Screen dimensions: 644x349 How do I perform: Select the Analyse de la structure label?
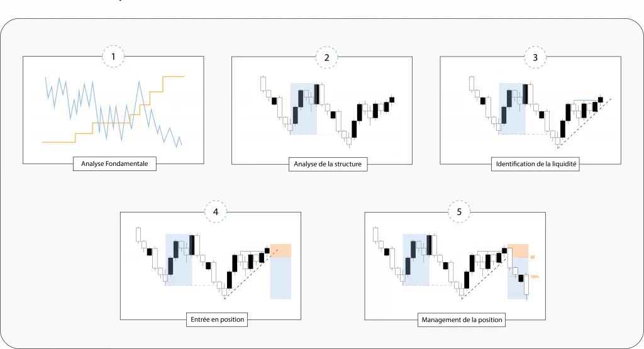click(x=327, y=165)
